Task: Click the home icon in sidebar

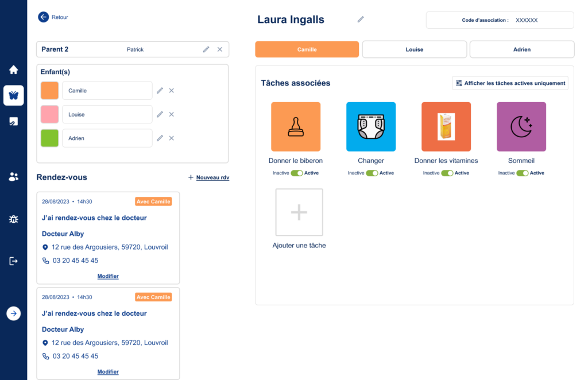Action: tap(14, 70)
